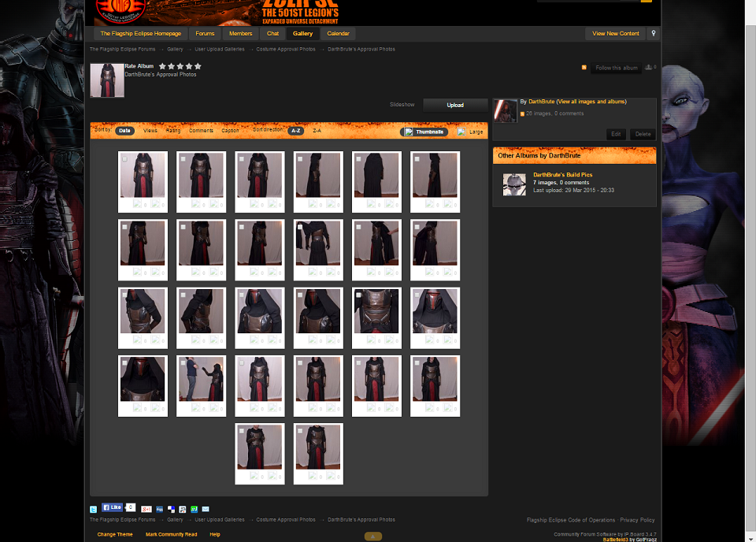Share album by email envelope icon
The width and height of the screenshot is (756, 542).
tap(206, 509)
